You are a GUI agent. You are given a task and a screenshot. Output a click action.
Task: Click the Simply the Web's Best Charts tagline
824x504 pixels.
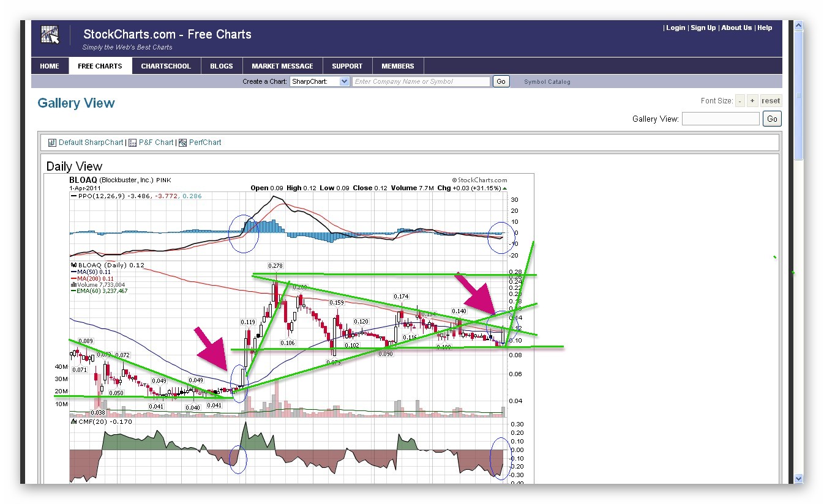127,47
